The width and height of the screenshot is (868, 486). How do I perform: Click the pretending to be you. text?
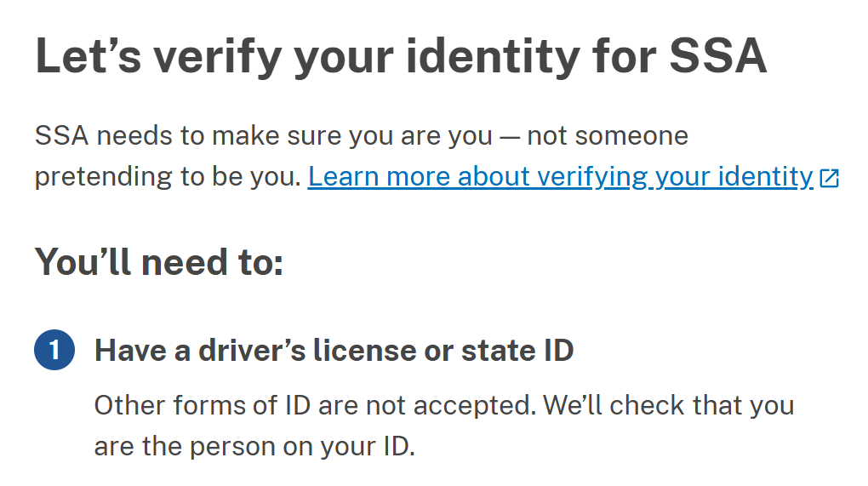coord(168,177)
